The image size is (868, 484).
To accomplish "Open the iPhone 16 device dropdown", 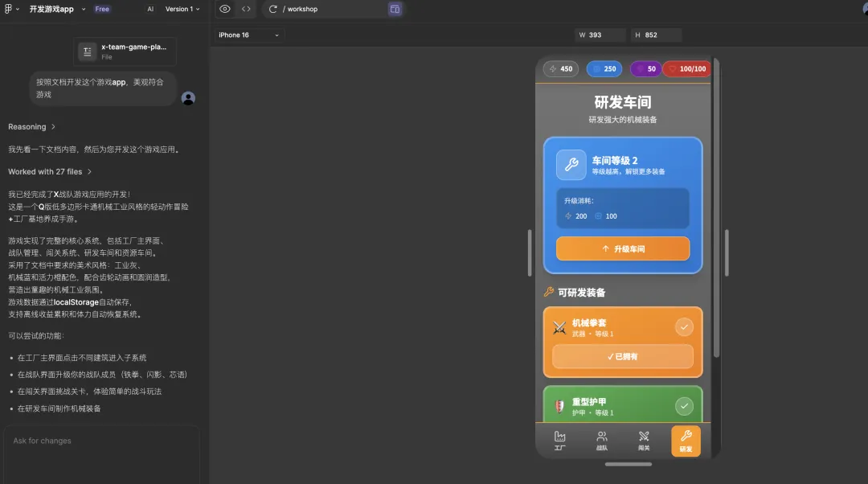I will pyautogui.click(x=249, y=35).
